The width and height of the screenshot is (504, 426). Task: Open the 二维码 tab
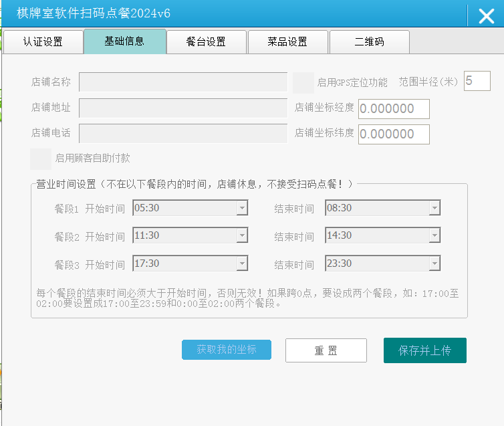pyautogui.click(x=369, y=42)
